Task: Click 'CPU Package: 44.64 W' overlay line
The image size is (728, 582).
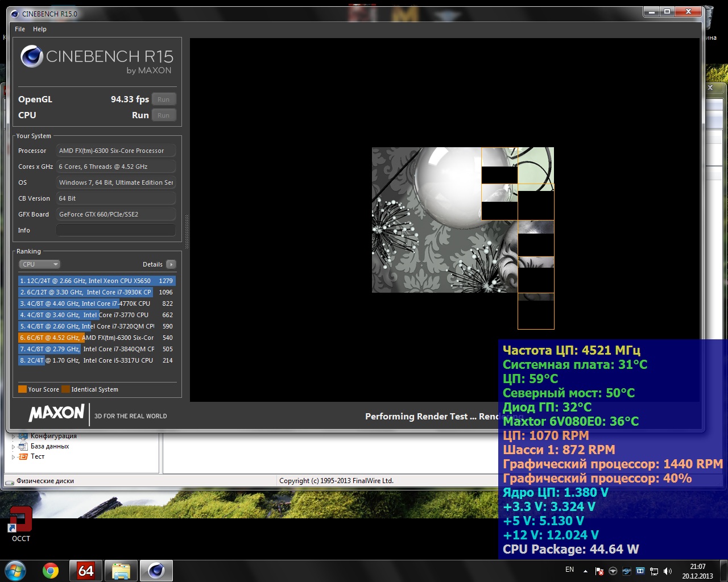Action: 571,550
